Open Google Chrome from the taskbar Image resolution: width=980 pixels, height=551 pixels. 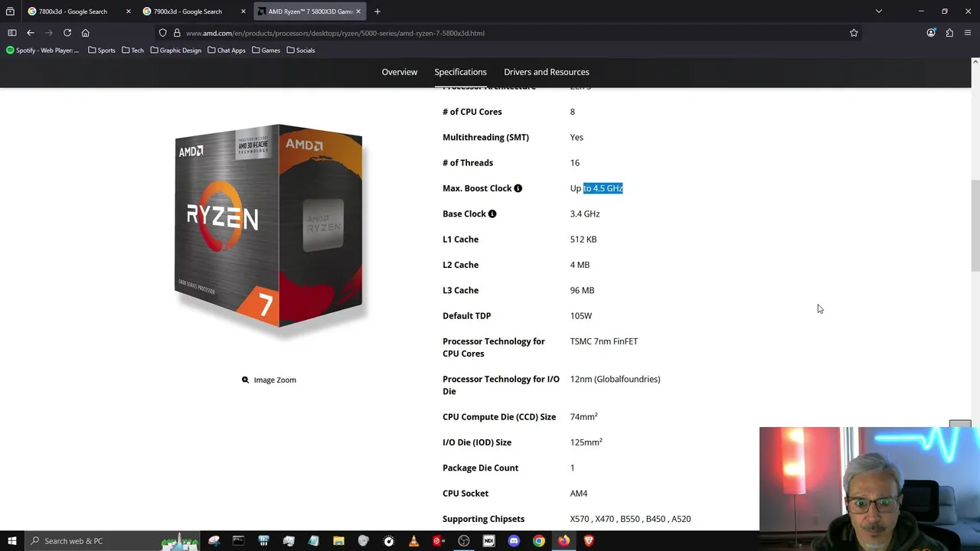(x=539, y=541)
